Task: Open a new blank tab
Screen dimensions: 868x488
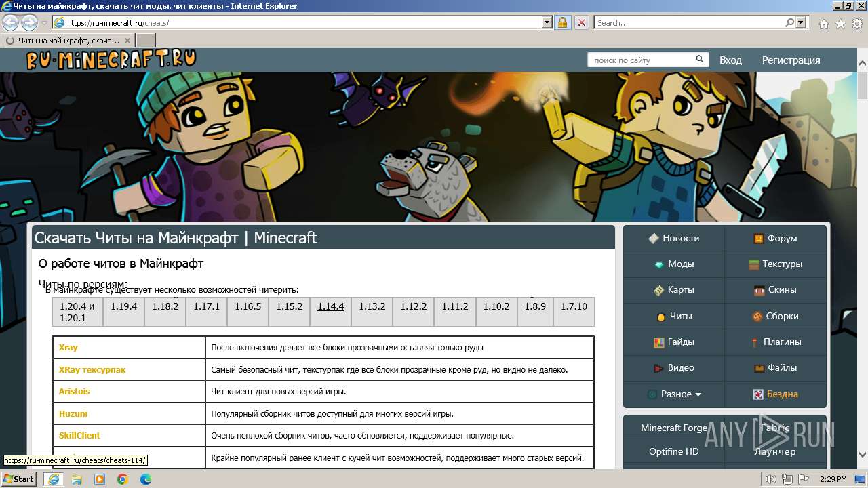Action: [x=146, y=40]
